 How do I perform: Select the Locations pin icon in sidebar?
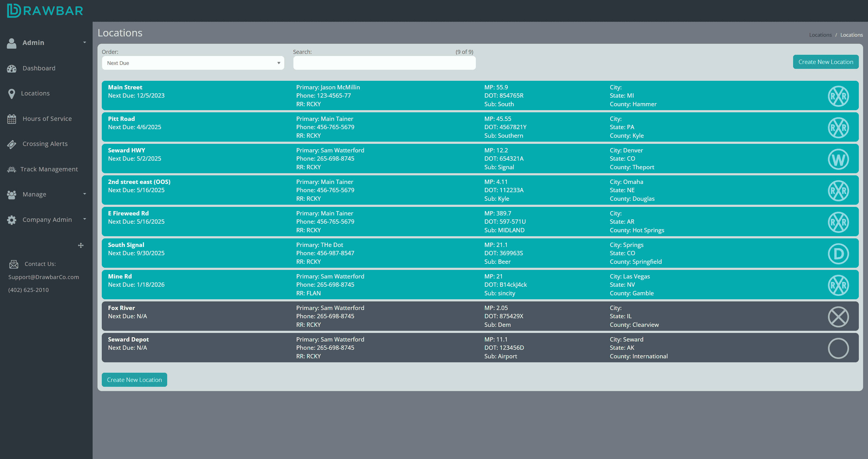point(12,93)
